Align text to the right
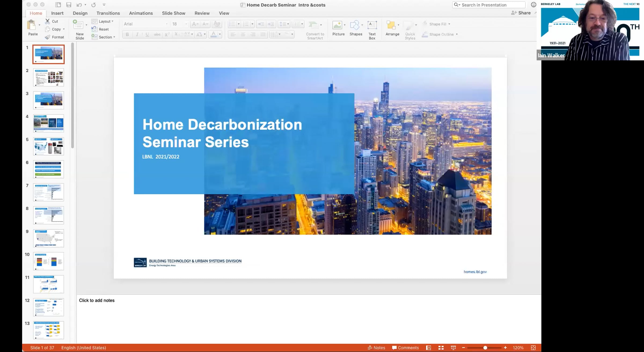Screen dimensions: 644x352 [x=253, y=34]
